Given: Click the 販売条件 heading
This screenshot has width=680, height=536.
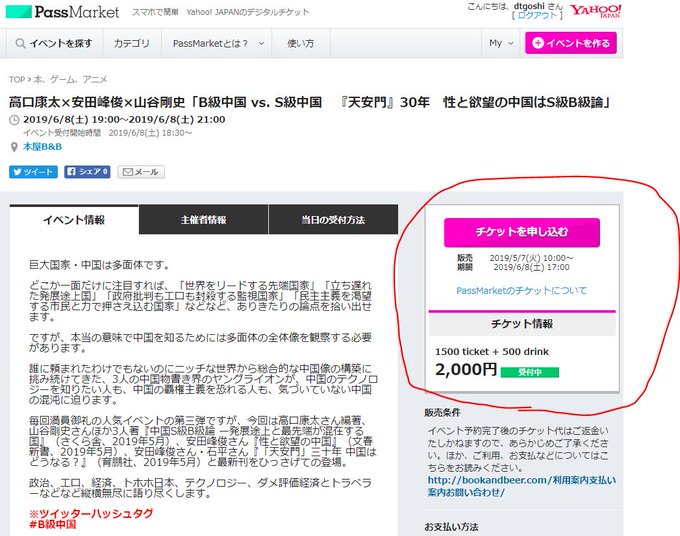Looking at the screenshot, I should 442,412.
